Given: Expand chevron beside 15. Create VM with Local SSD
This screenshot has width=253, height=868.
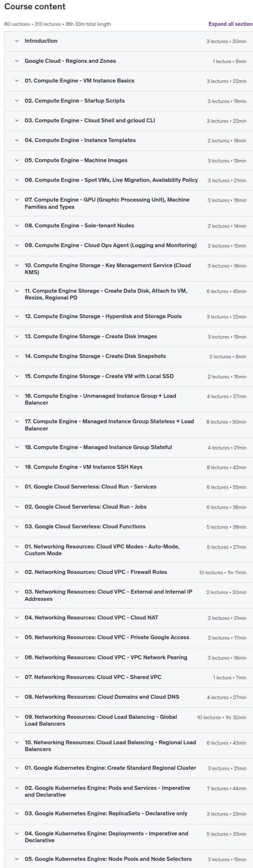Looking at the screenshot, I should point(17,376).
